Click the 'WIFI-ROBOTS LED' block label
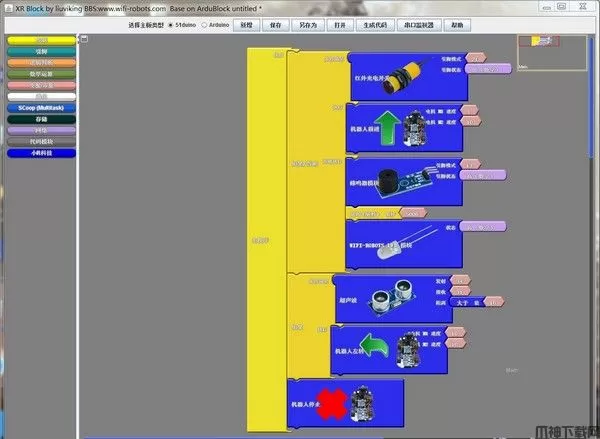 click(x=380, y=245)
